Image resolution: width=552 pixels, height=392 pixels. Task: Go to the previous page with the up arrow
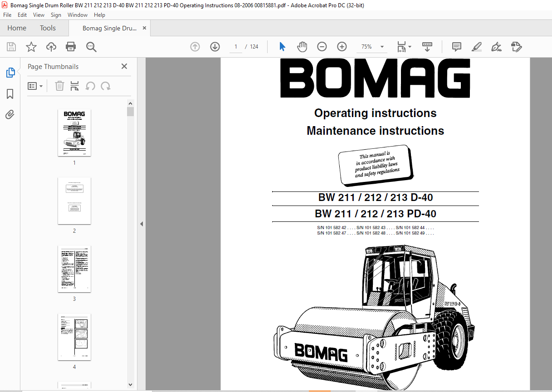pyautogui.click(x=195, y=47)
